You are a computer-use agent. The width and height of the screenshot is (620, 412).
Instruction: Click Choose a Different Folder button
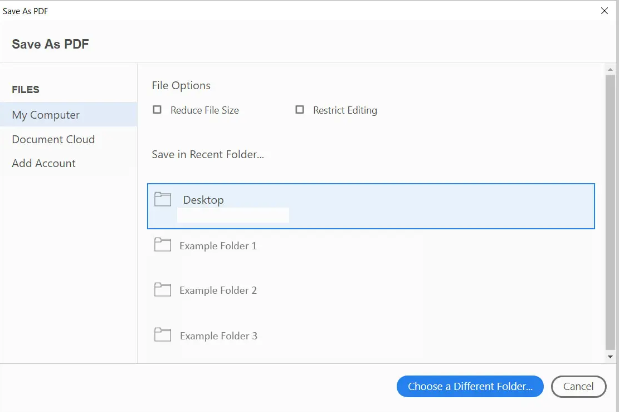pyautogui.click(x=470, y=386)
